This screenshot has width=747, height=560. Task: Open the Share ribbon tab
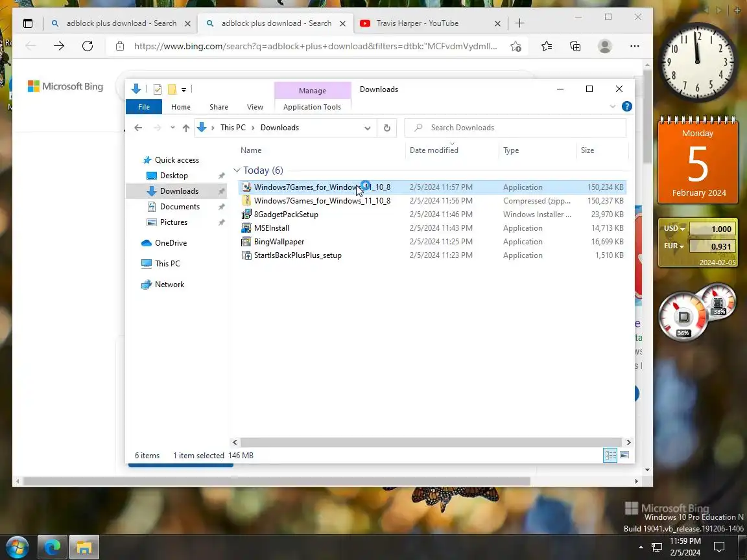coord(219,107)
